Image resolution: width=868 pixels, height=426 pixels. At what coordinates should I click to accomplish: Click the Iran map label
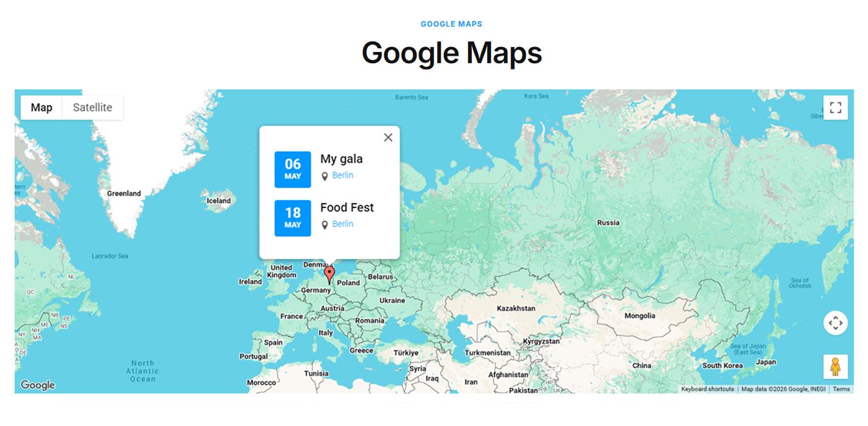(x=471, y=383)
